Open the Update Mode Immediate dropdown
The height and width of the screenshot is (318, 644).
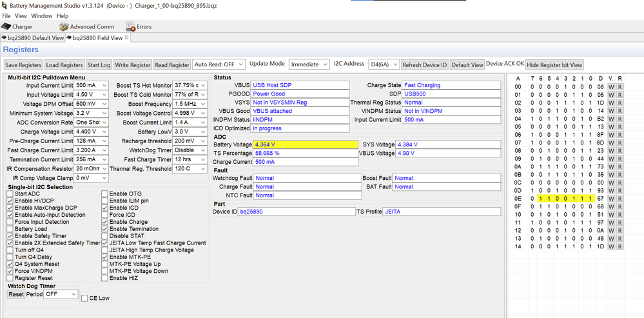pos(309,65)
